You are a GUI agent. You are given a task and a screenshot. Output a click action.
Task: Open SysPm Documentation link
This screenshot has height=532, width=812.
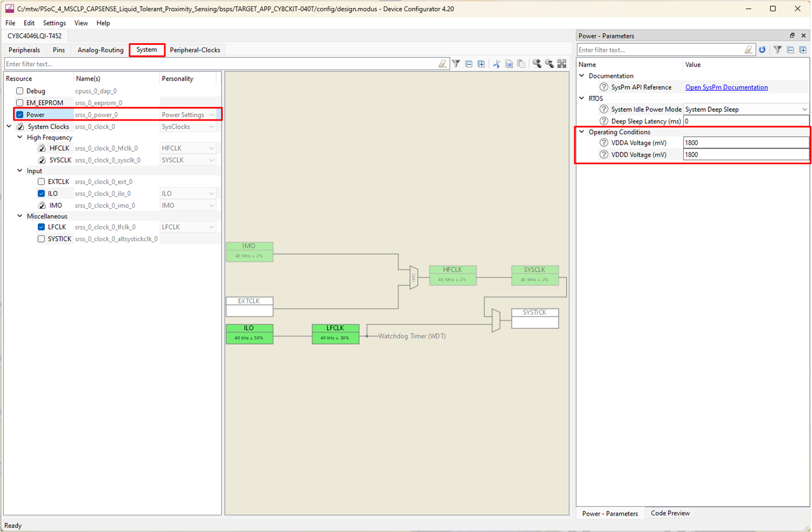click(727, 87)
